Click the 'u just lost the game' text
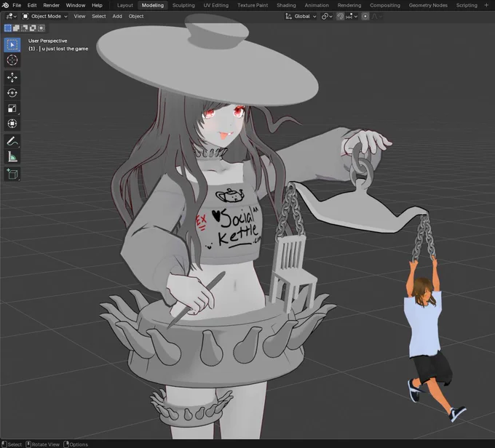495x448 pixels. pyautogui.click(x=65, y=49)
